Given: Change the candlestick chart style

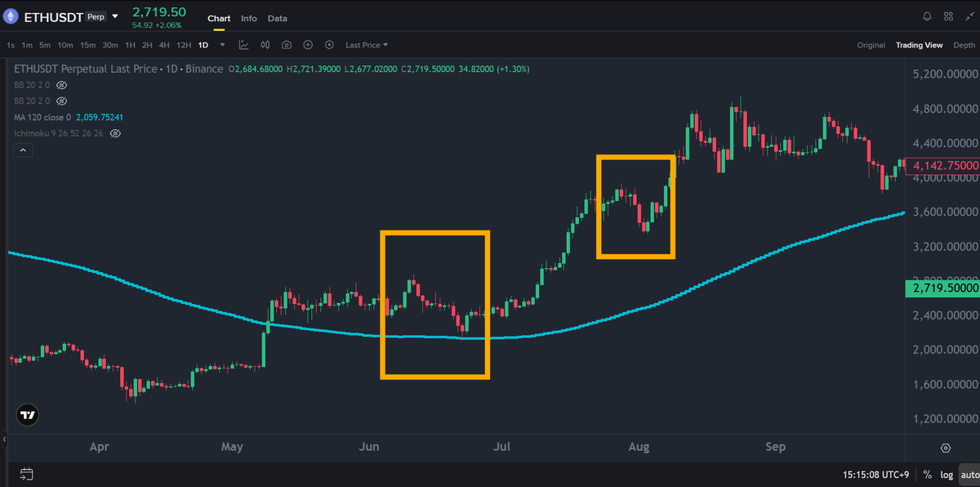Looking at the screenshot, I should point(265,45).
